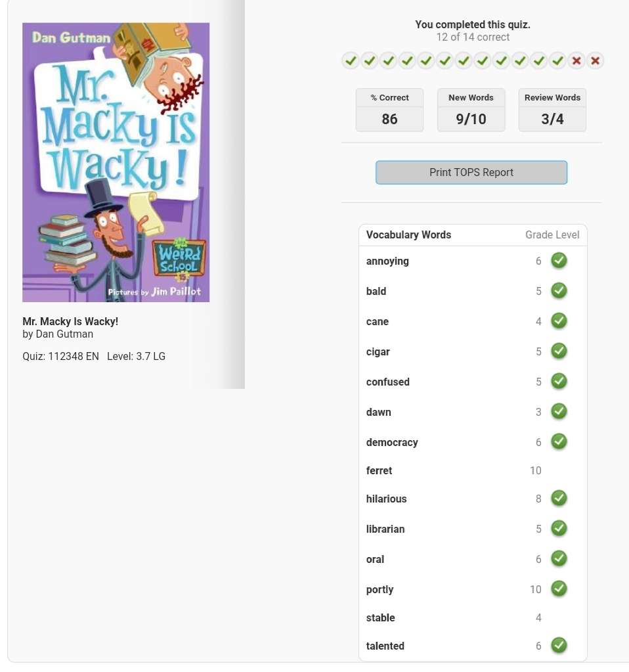Select the New Words 9/10 box

point(471,110)
